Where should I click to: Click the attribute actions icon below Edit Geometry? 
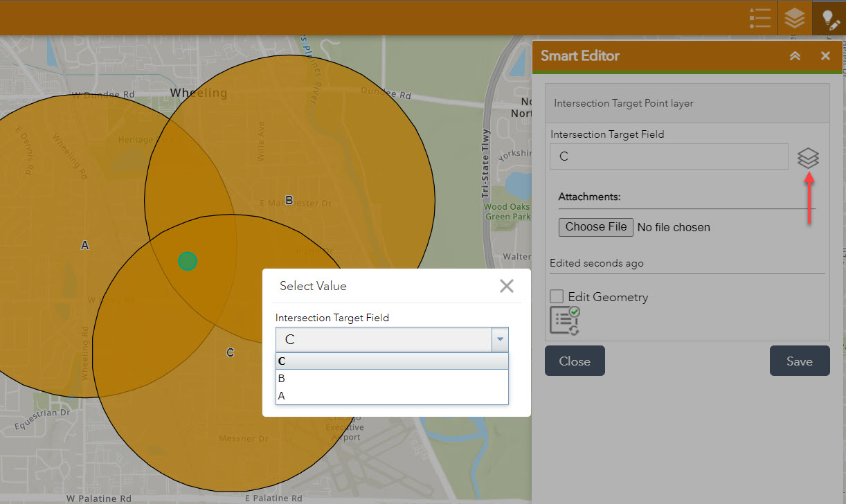coord(564,320)
